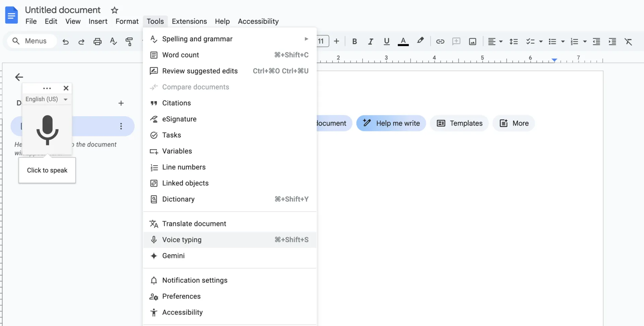Click the undo arrow icon

pyautogui.click(x=65, y=42)
